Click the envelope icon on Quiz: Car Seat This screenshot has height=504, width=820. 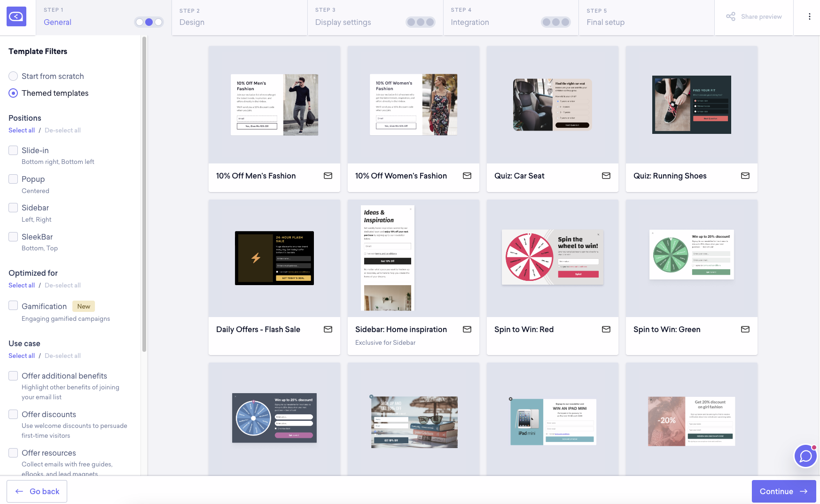[x=606, y=176]
